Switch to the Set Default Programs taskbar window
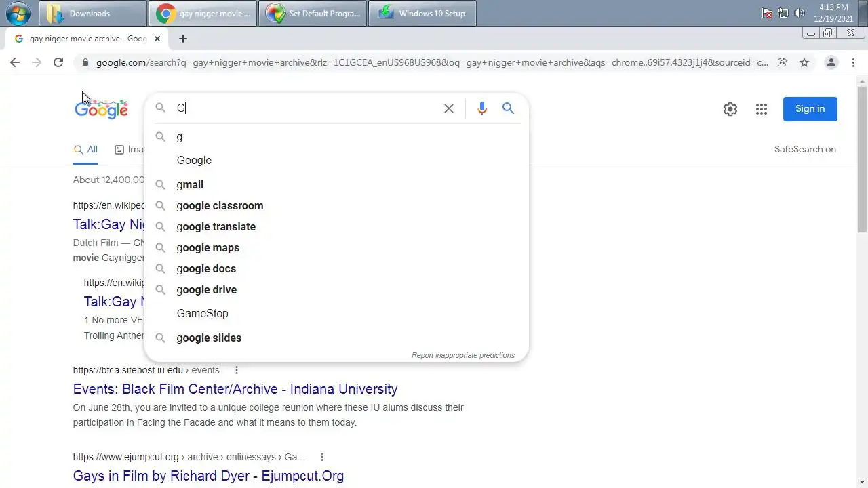The image size is (868, 488). coord(313,14)
